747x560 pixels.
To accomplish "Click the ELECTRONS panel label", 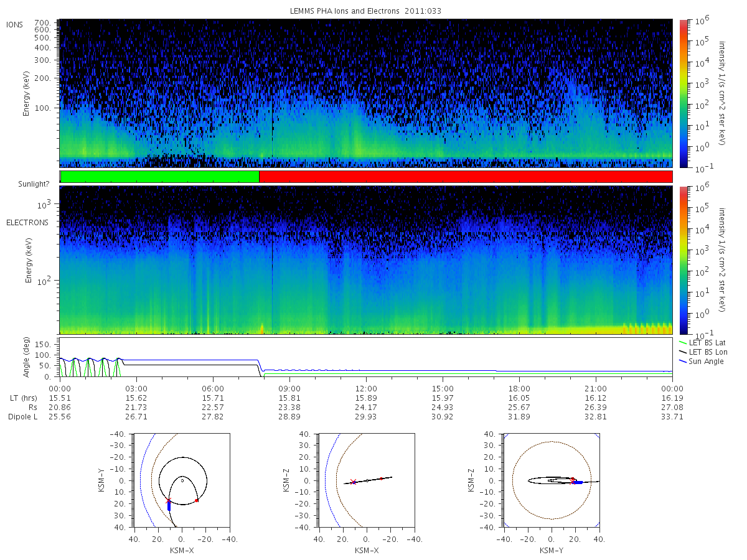I will point(27,222).
